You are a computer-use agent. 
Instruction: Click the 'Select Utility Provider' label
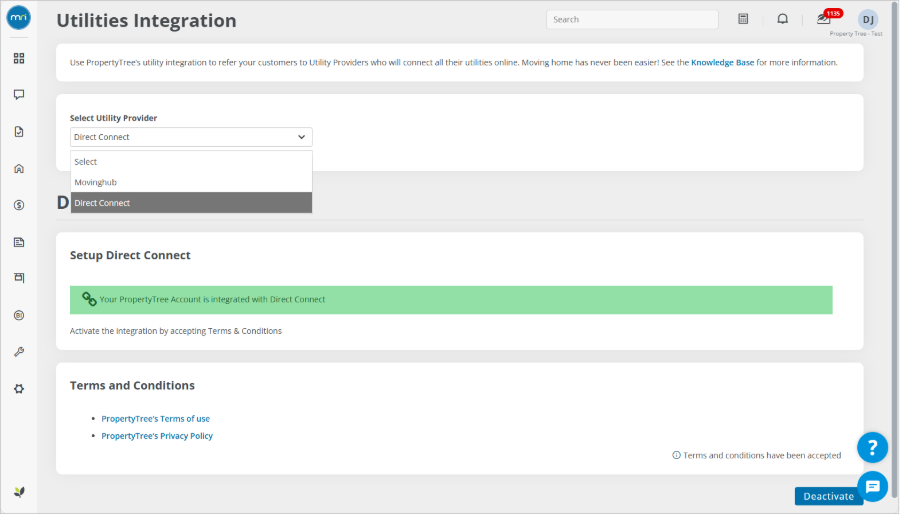pyautogui.click(x=113, y=118)
